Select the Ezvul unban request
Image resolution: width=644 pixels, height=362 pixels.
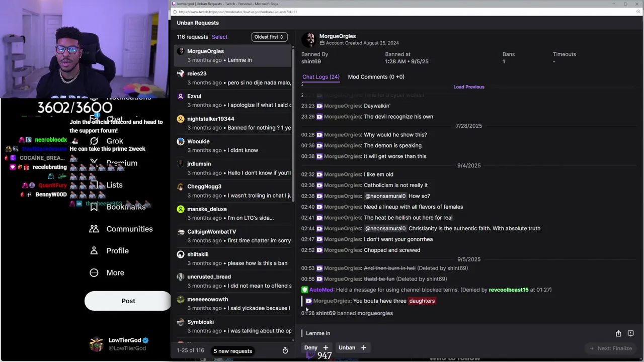[x=233, y=101]
